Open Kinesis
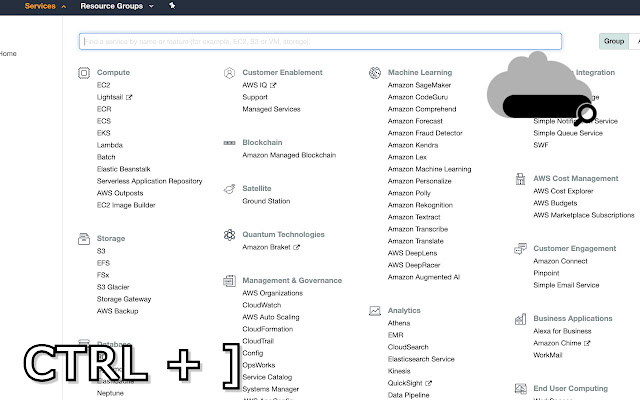 tap(399, 371)
